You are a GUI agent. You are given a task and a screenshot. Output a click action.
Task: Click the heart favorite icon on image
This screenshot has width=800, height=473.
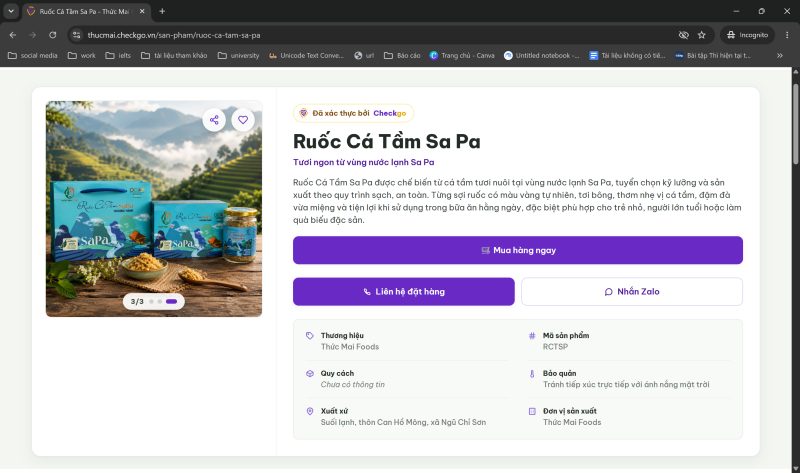coord(243,120)
